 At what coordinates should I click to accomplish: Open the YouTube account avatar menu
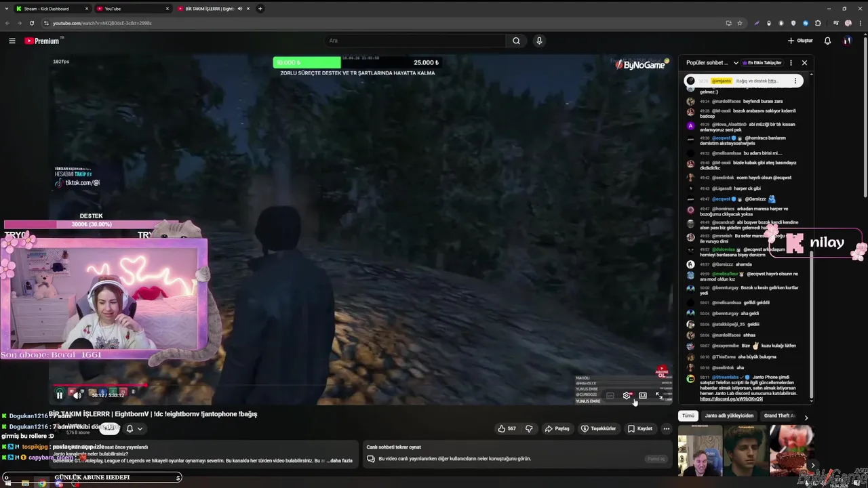[x=847, y=41]
